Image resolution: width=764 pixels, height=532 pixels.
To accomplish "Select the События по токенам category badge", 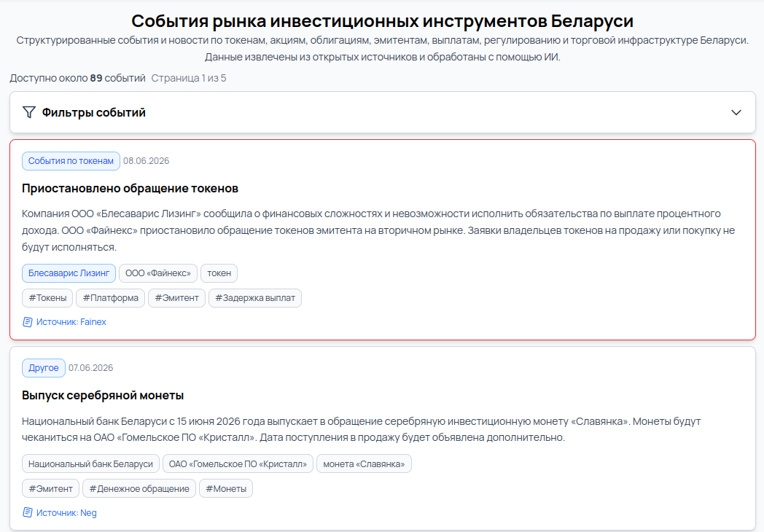I will point(71,161).
